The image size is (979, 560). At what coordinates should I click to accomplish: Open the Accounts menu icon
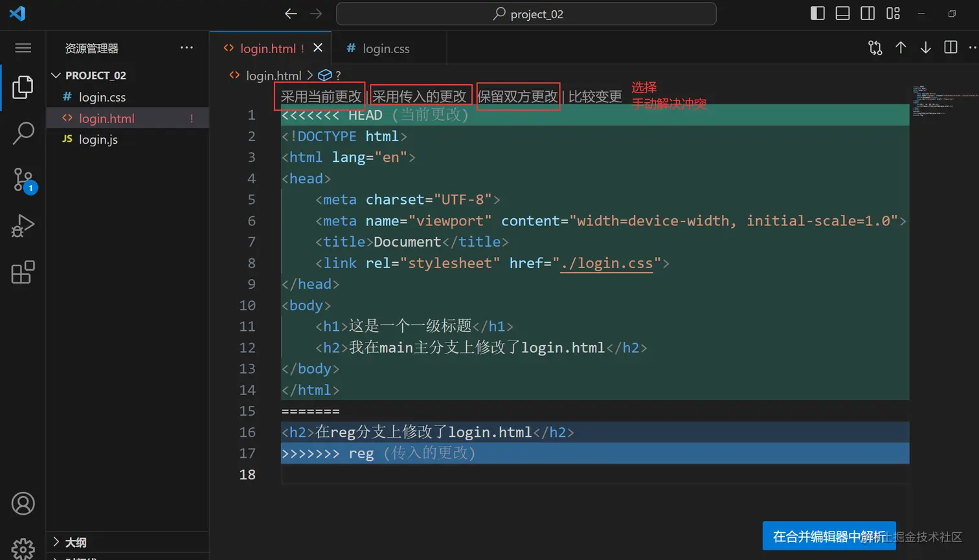(x=23, y=504)
